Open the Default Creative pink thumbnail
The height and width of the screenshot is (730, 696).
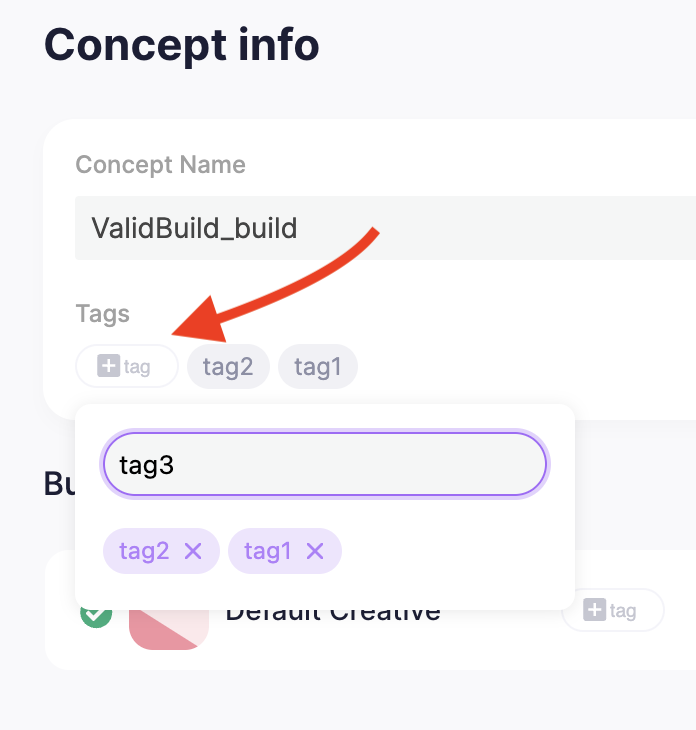coord(169,628)
